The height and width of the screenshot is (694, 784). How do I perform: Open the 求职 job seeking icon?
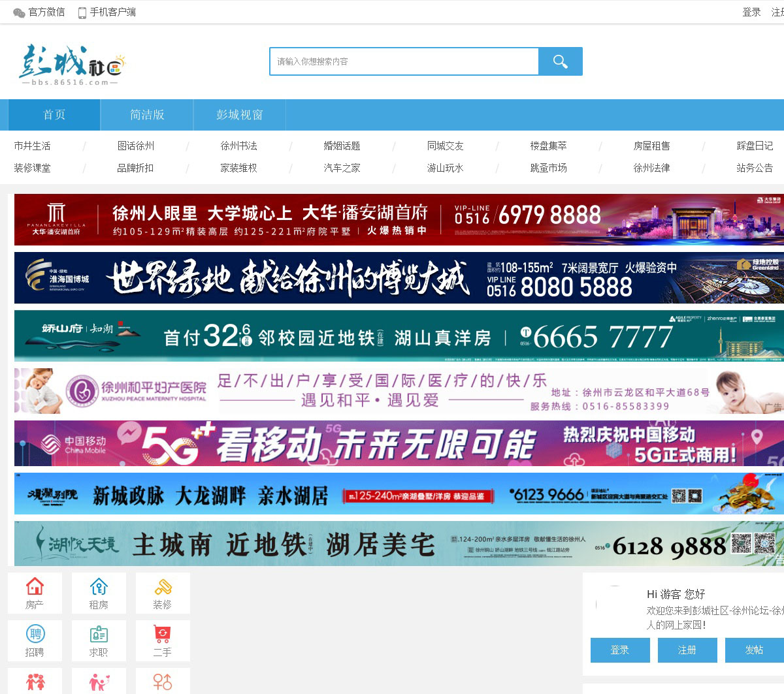(x=99, y=640)
